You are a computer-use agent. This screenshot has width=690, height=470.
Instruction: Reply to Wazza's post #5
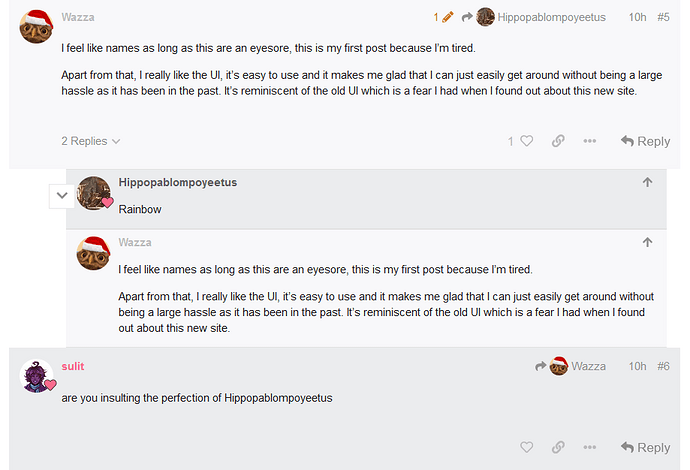[645, 142]
